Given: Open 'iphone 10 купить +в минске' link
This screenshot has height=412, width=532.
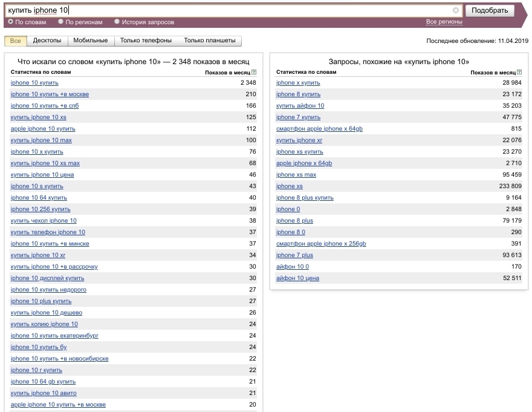Looking at the screenshot, I should (50, 244).
